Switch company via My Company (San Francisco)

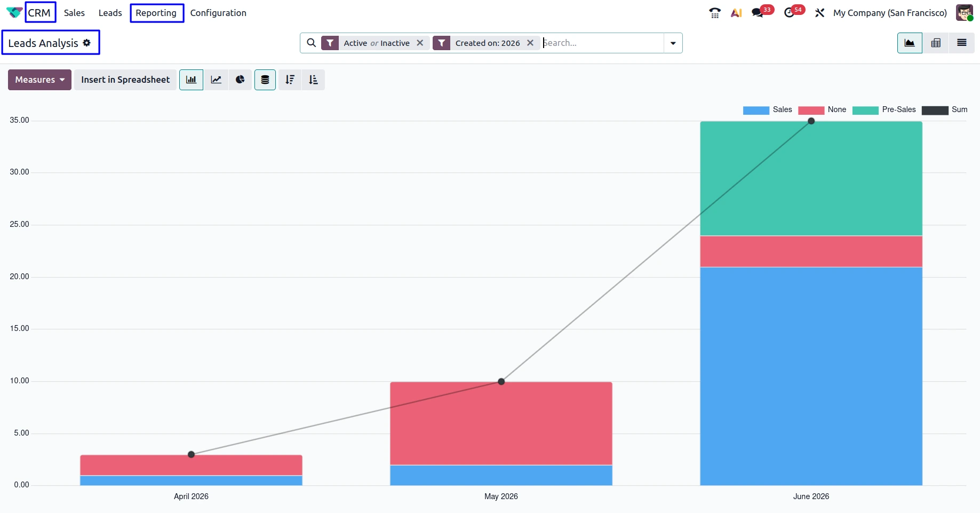(x=890, y=13)
